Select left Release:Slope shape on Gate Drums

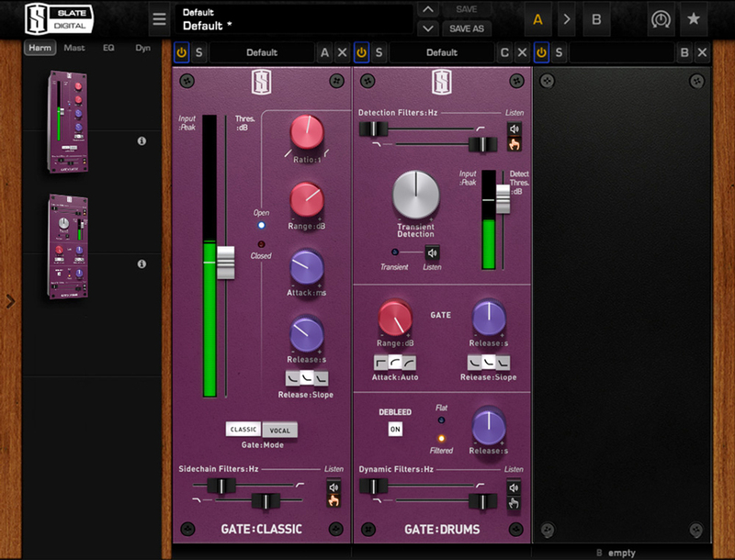(474, 363)
